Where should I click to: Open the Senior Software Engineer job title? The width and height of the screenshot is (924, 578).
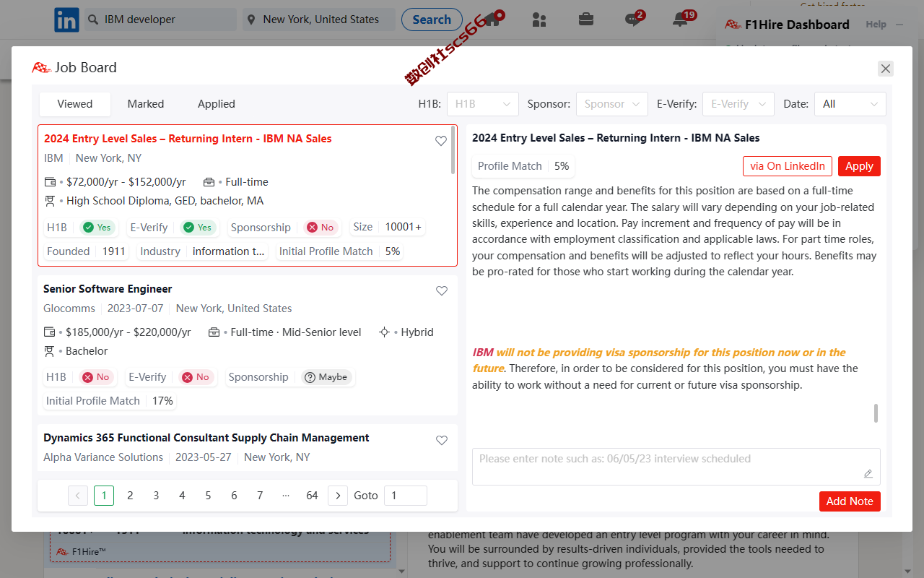108,289
